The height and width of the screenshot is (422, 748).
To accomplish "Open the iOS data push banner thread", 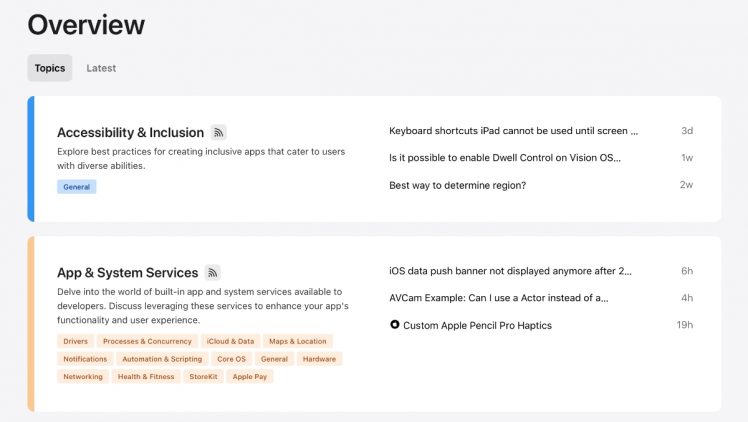I will click(x=510, y=271).
